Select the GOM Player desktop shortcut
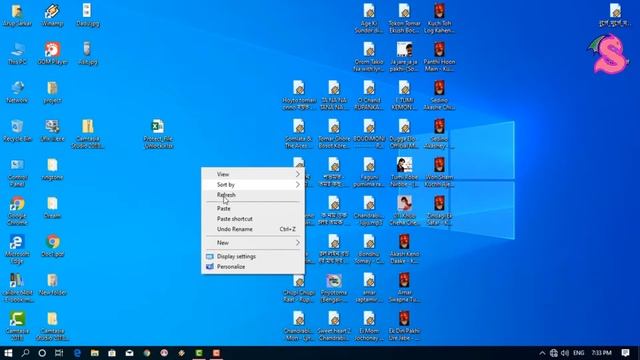The image size is (640, 360). [x=52, y=53]
